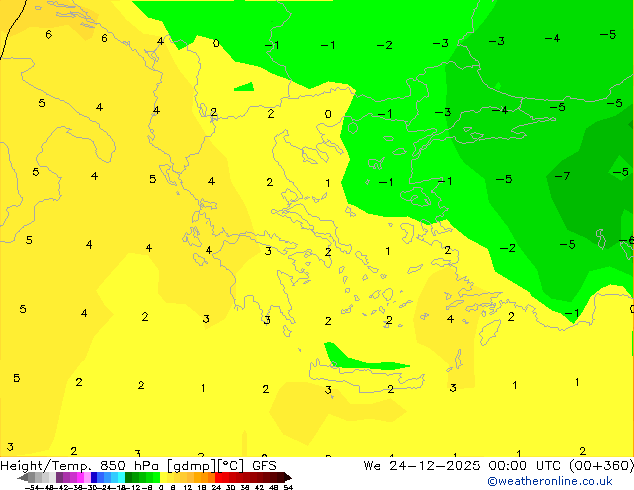634x490 pixels.
Task: Click the "UTC" timezone label
Action: tap(548, 466)
